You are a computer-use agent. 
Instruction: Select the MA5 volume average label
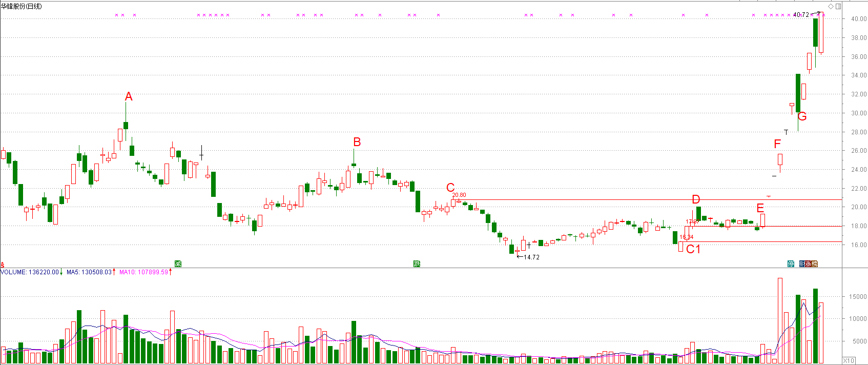[x=89, y=272]
